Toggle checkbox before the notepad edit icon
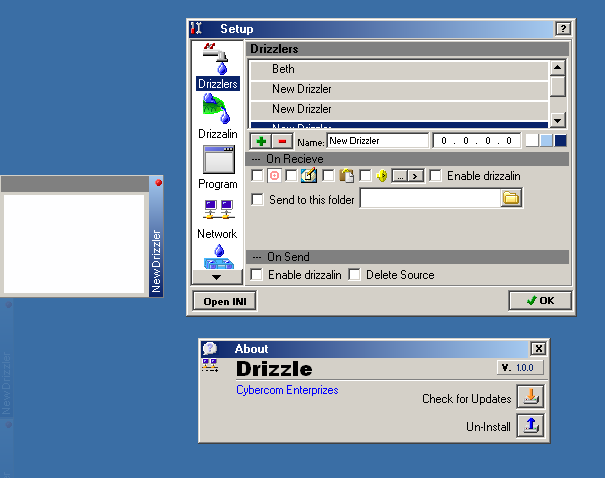 click(291, 176)
